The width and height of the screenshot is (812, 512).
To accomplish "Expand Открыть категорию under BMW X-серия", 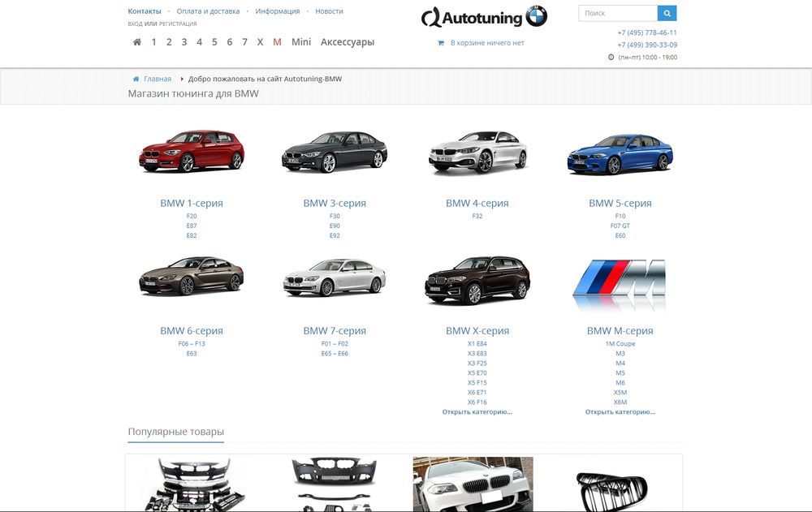I will point(477,412).
